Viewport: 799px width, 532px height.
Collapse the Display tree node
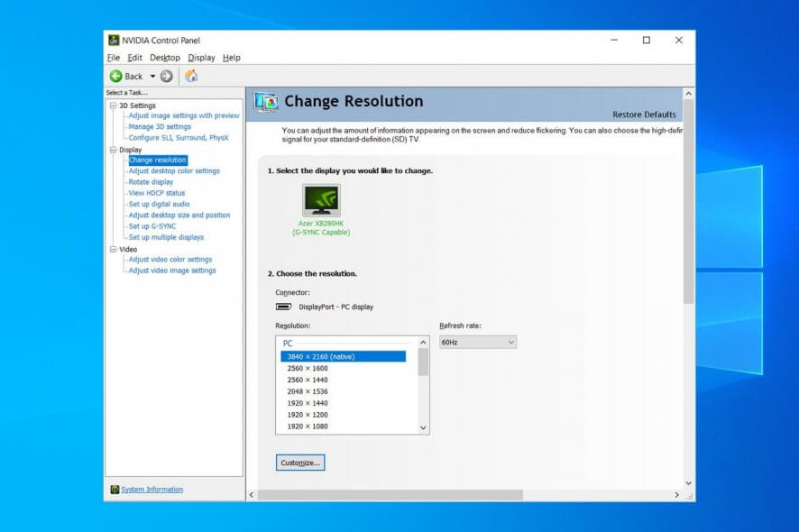(113, 150)
